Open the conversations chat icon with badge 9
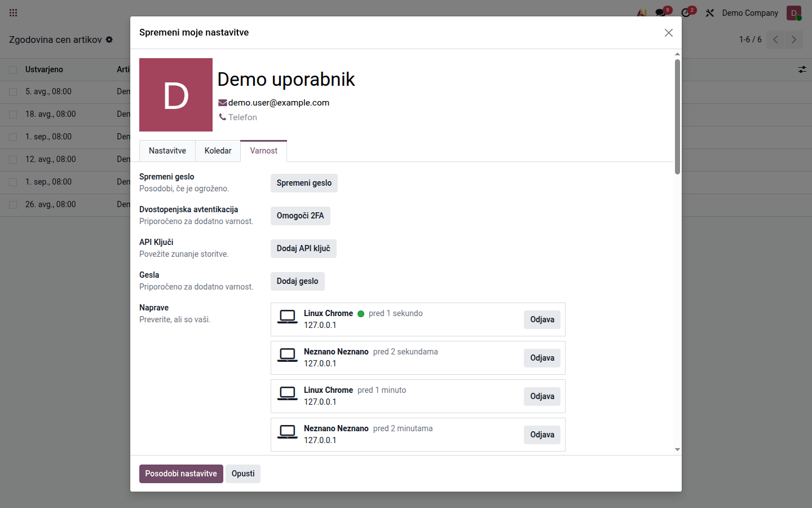 coord(661,12)
